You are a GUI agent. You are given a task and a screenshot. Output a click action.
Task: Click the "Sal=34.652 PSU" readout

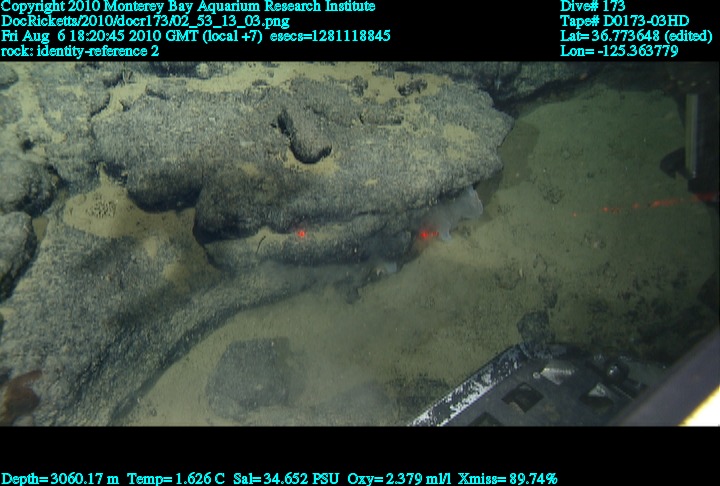click(x=286, y=479)
